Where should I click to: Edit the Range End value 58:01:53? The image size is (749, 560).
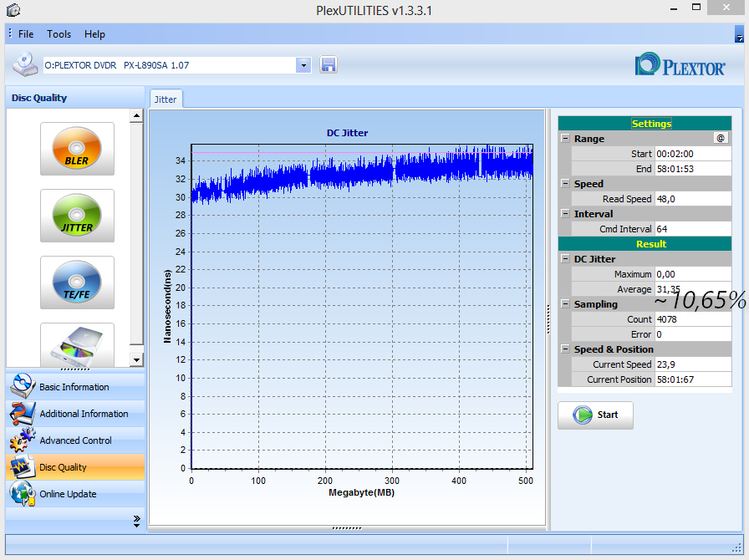693,169
